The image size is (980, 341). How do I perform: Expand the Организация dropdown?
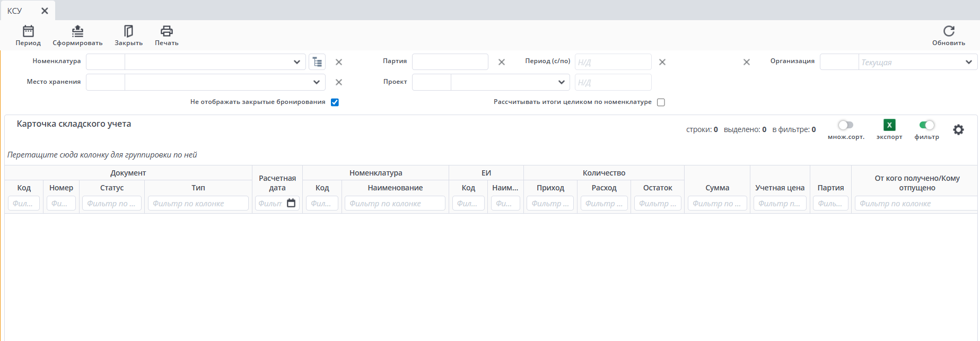(x=968, y=62)
